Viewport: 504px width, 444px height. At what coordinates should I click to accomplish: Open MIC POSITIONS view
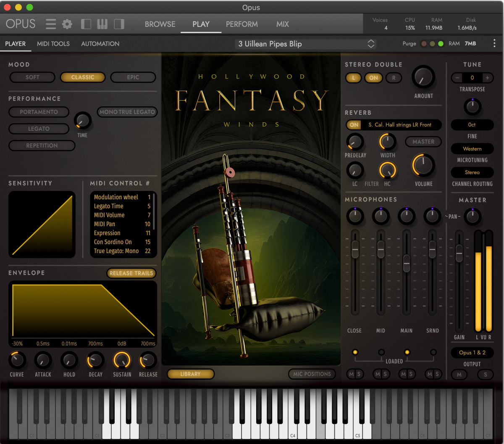312,374
